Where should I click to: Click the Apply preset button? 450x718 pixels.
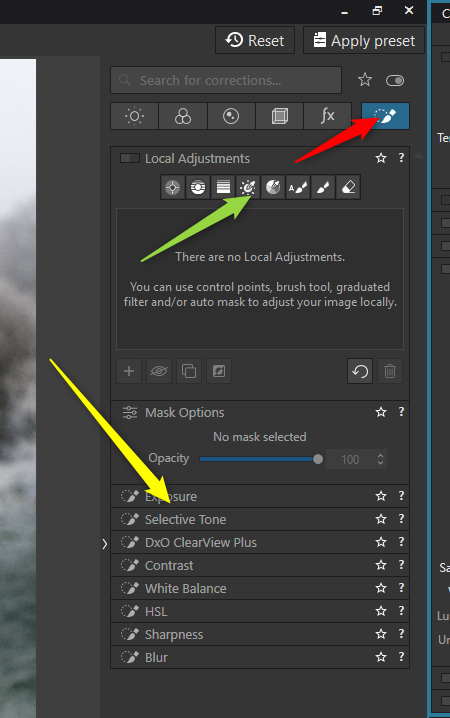[364, 40]
